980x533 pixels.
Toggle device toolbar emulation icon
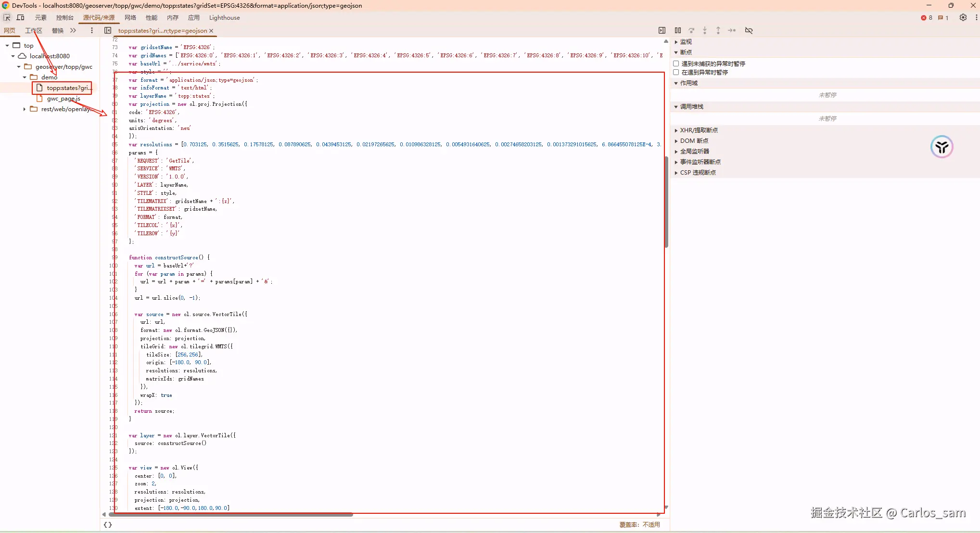click(20, 18)
